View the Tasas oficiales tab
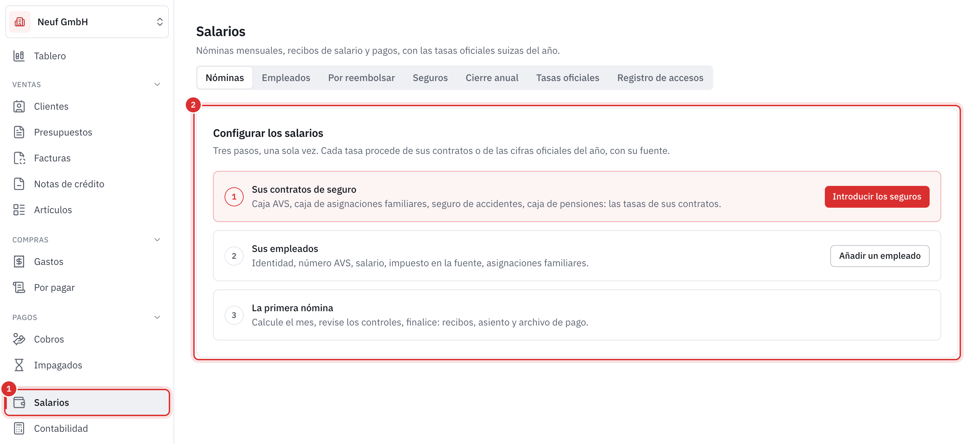Image resolution: width=980 pixels, height=444 pixels. coord(568,78)
